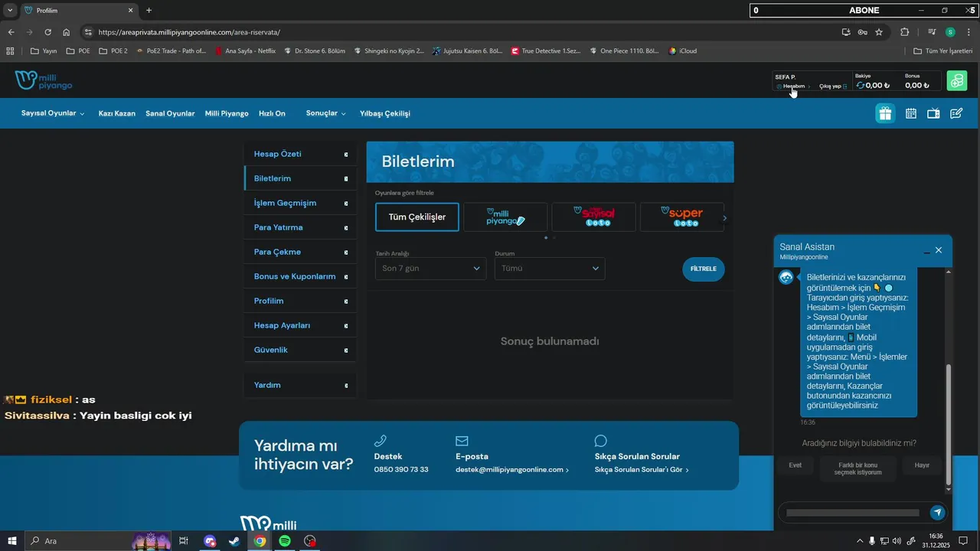Open Sanal Oyunlar menu item

click(170, 113)
